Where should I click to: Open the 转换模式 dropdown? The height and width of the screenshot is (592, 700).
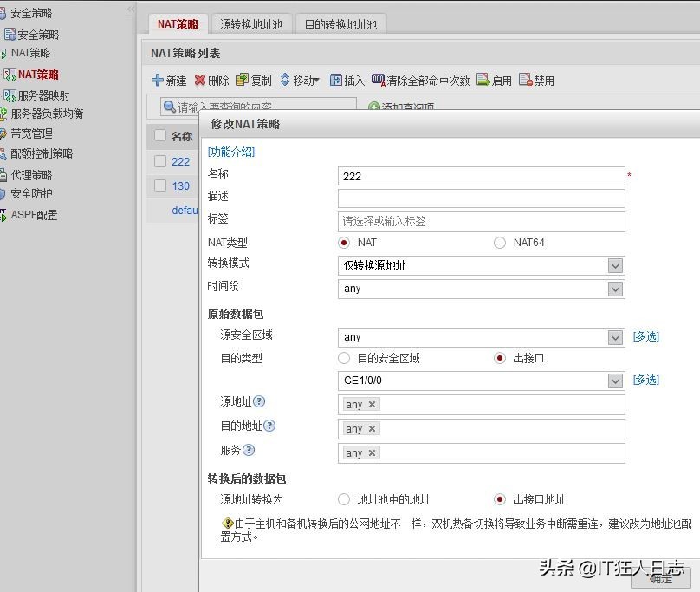[x=615, y=266]
